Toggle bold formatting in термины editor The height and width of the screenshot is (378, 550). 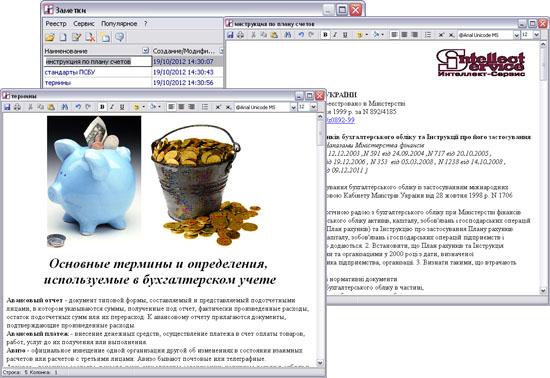pyautogui.click(x=102, y=107)
